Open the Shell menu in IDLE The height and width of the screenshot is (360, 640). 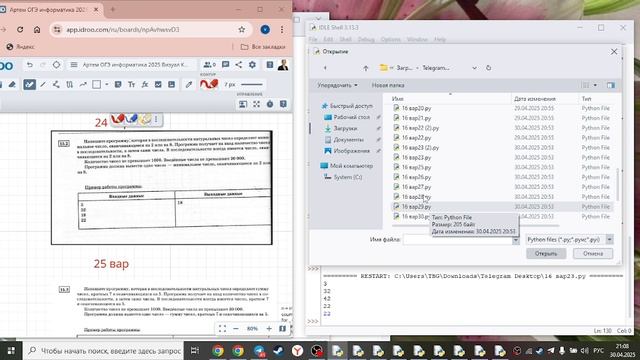345,39
